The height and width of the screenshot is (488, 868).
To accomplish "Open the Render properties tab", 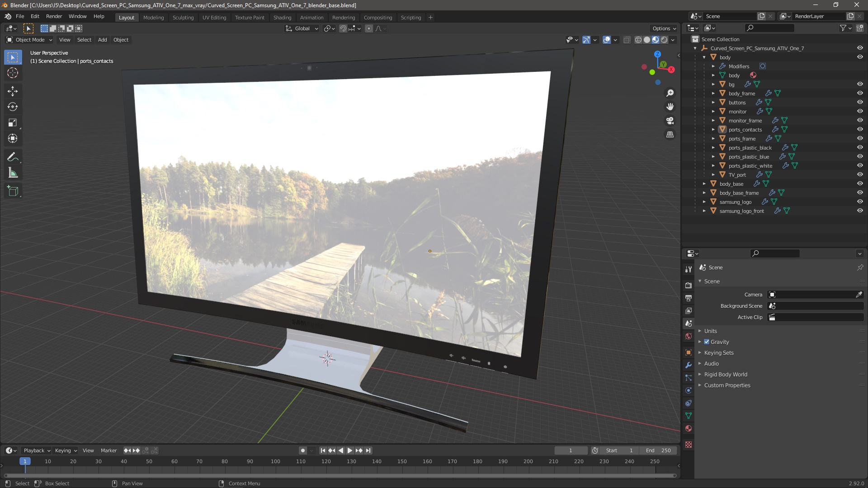I will [689, 286].
